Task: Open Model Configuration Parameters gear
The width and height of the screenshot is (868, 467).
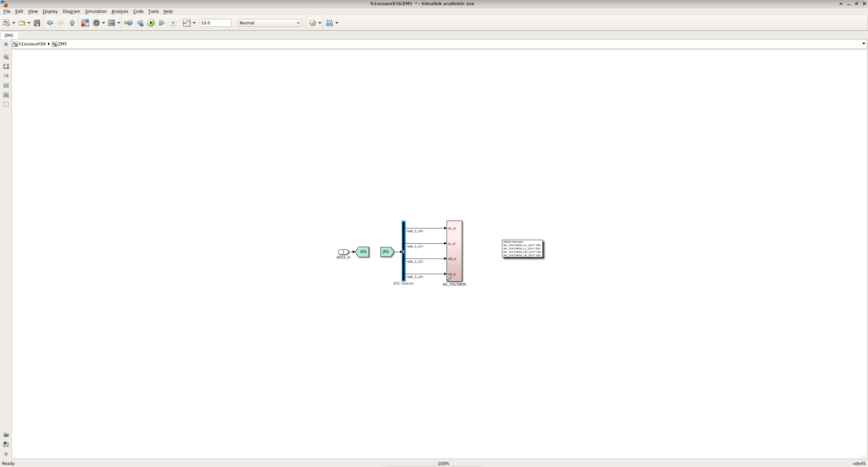Action: click(96, 23)
